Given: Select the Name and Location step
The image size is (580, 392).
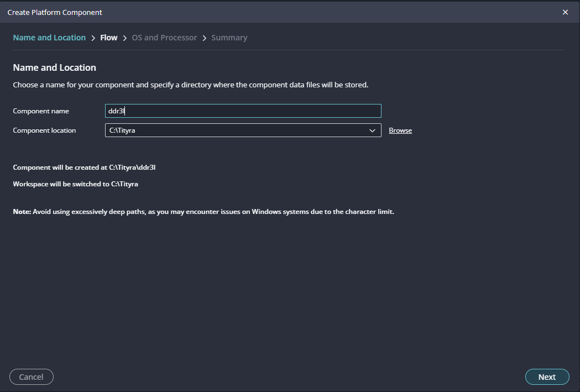Looking at the screenshot, I should click(x=49, y=38).
